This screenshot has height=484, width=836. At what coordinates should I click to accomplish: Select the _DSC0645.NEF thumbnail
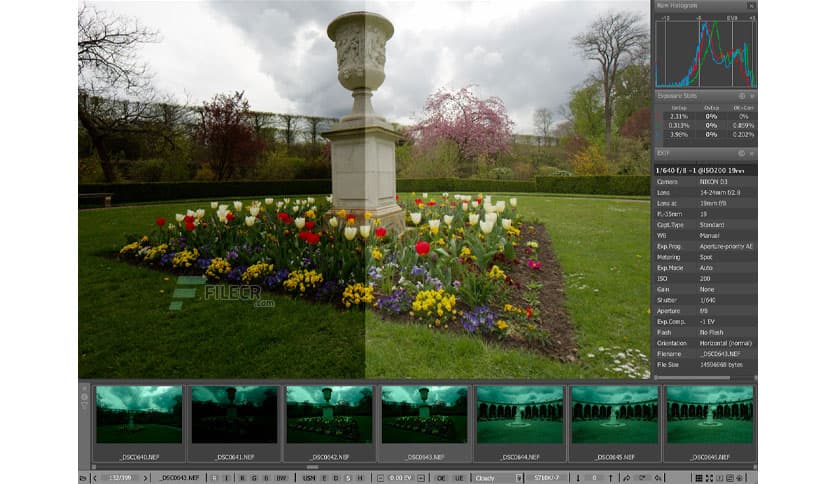[x=614, y=424]
